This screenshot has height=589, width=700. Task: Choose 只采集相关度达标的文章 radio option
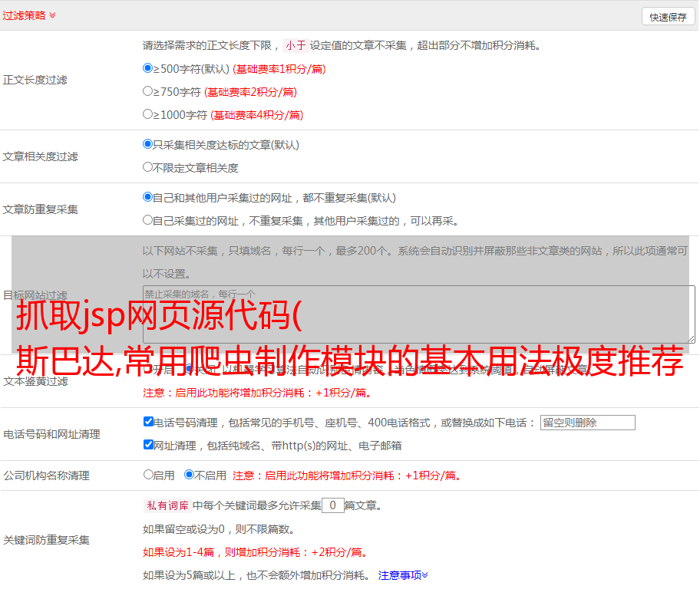point(147,144)
